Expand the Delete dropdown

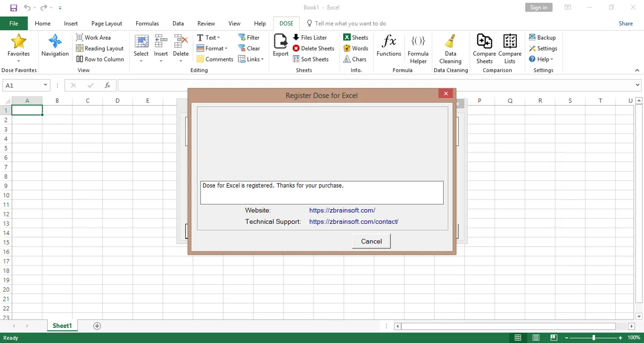(x=181, y=61)
